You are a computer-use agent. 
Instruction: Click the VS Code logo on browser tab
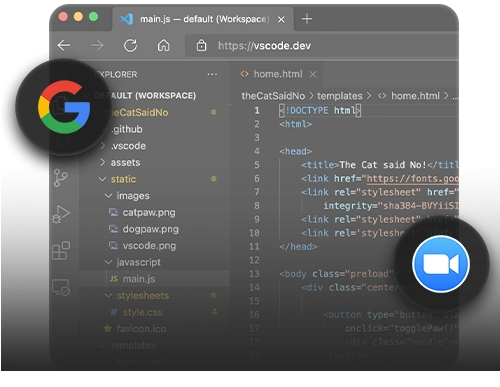click(x=127, y=19)
